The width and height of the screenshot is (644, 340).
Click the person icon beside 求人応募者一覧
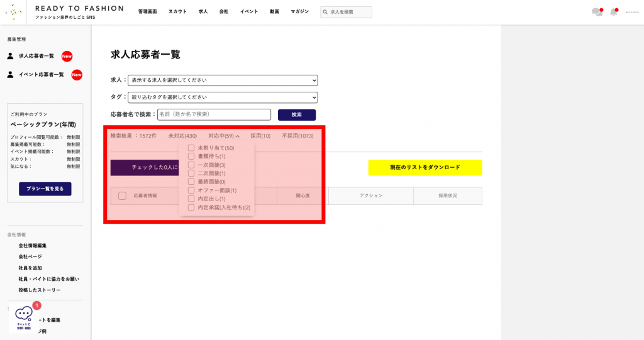pos(10,56)
